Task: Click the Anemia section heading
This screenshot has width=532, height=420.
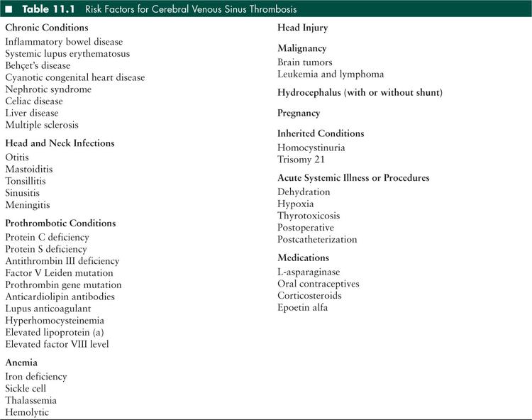Action: (21, 363)
